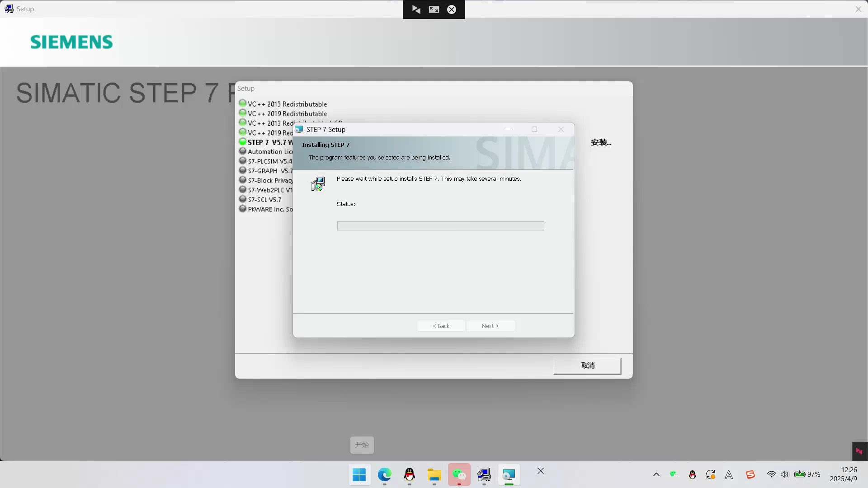Click the disabled < Back button

(x=441, y=326)
